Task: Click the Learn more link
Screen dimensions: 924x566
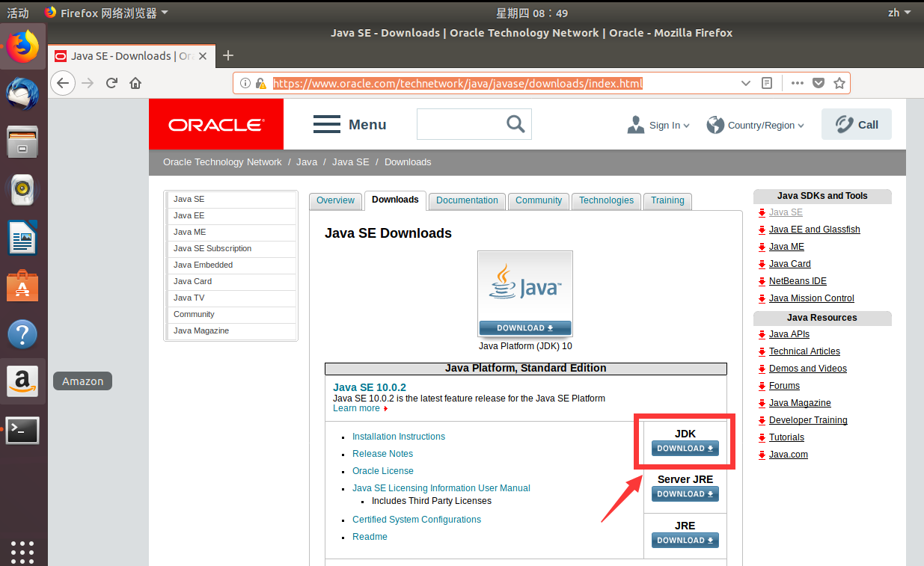Action: 357,408
